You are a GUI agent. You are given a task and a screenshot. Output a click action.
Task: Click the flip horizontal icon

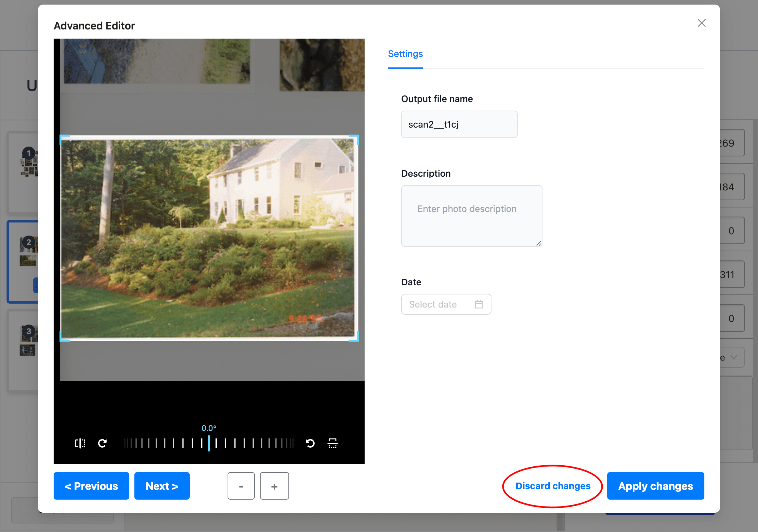[80, 443]
